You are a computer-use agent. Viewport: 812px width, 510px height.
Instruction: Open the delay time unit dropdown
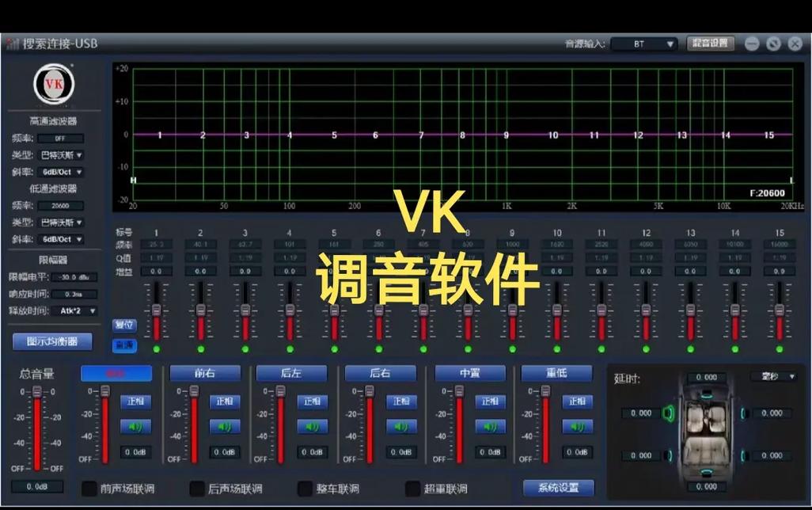[773, 378]
